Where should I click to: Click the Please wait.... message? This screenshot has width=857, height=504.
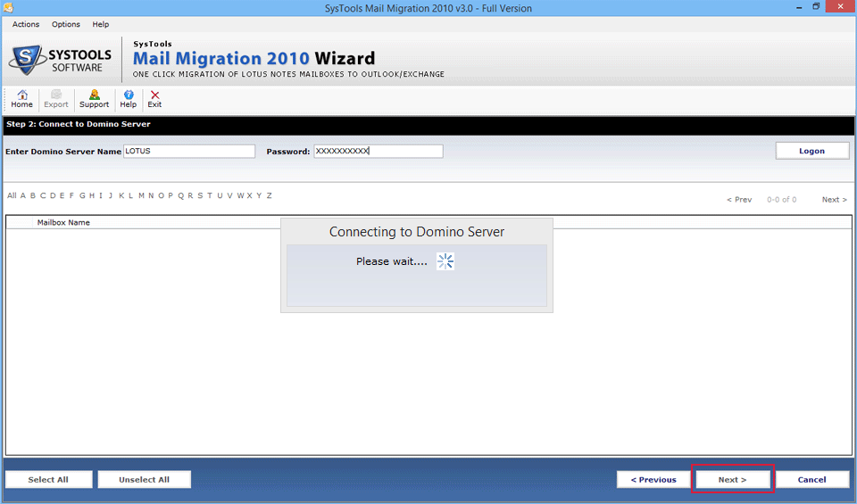coord(391,261)
